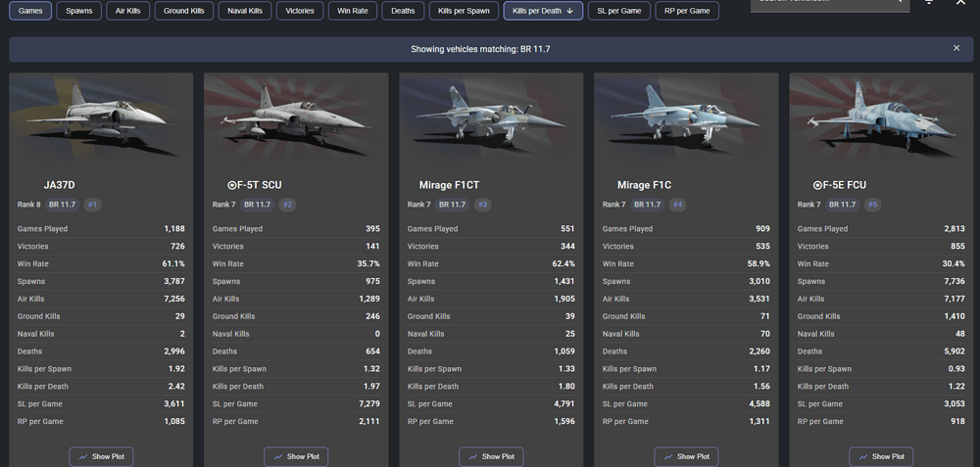
Task: Sort vehicles by Naval Kills
Action: point(245,11)
